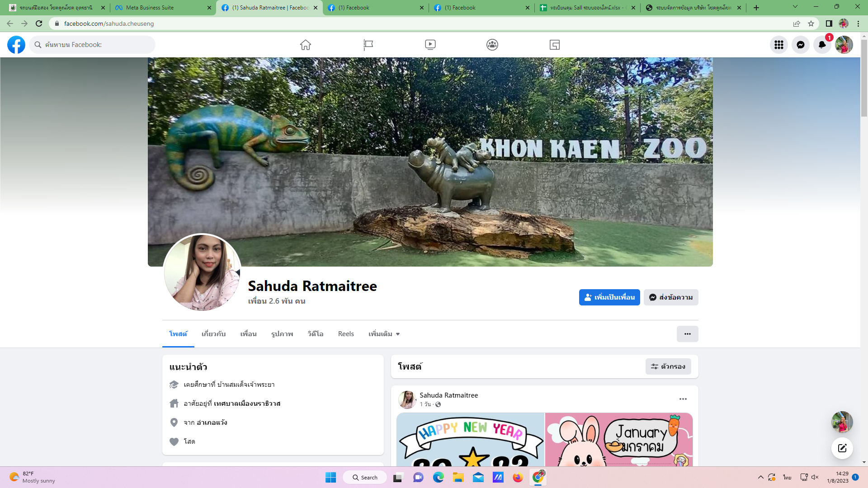The width and height of the screenshot is (868, 488).
Task: Bookmark this page with the star icon
Action: 811,23
